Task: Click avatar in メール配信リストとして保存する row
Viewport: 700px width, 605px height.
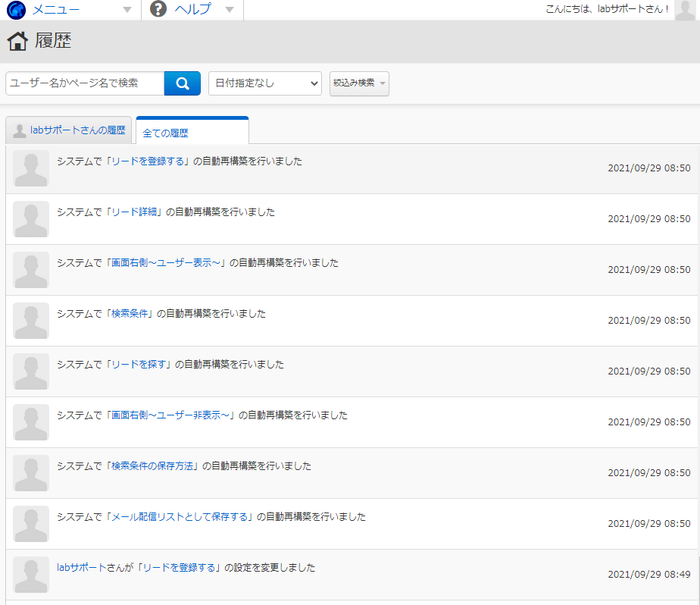Action: coord(31,524)
